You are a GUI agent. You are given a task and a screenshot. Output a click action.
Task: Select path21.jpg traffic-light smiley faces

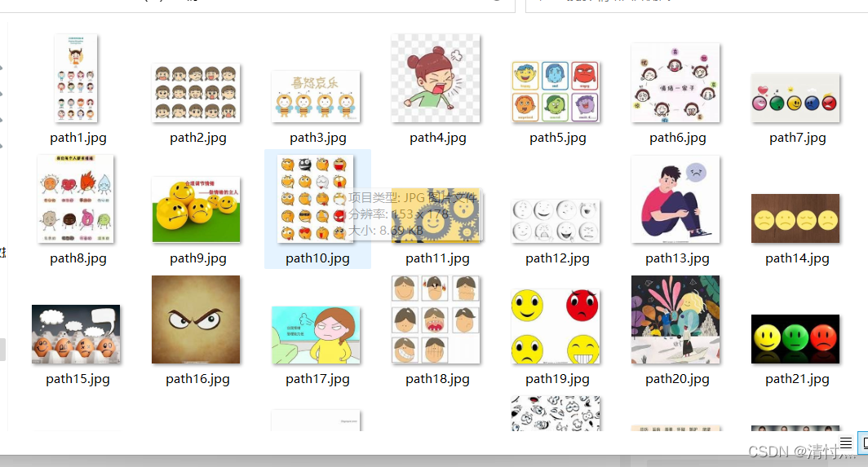(795, 338)
